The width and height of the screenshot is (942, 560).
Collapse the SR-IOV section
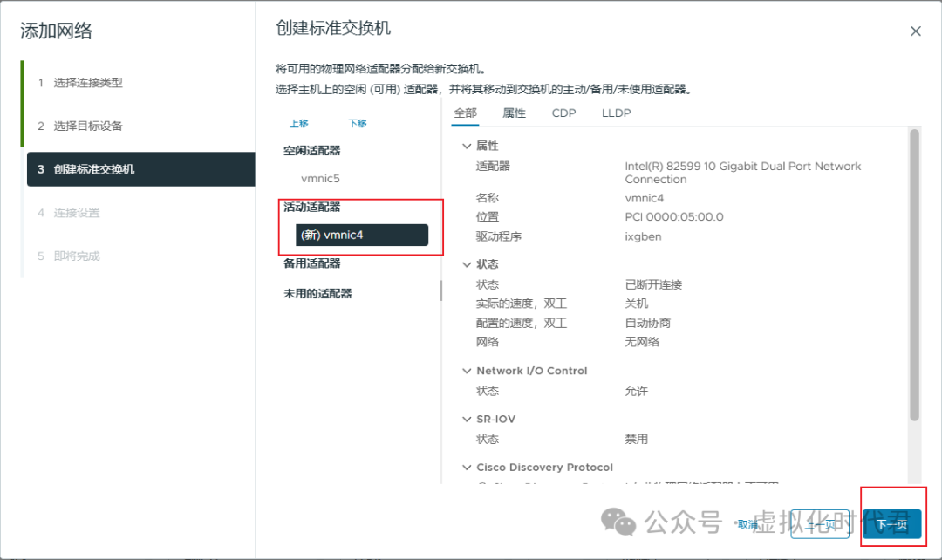[468, 419]
